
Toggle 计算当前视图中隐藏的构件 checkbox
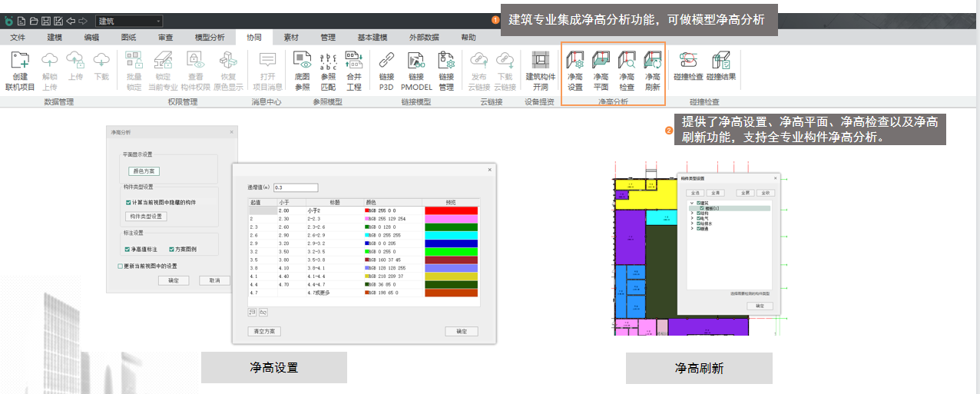pyautogui.click(x=128, y=202)
